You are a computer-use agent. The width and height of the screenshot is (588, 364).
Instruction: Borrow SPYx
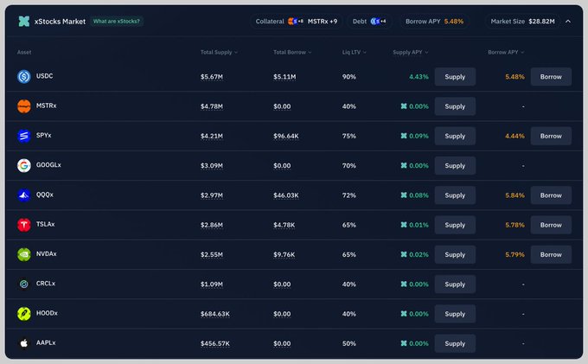click(551, 136)
